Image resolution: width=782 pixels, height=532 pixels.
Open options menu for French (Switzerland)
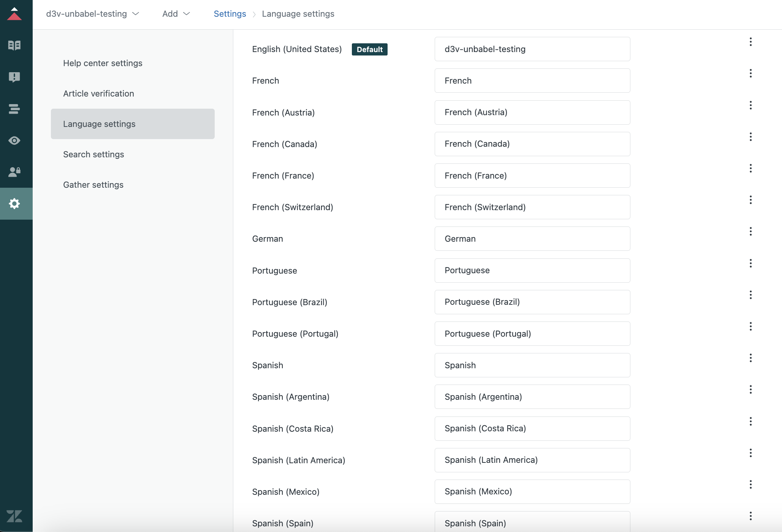pyautogui.click(x=750, y=200)
